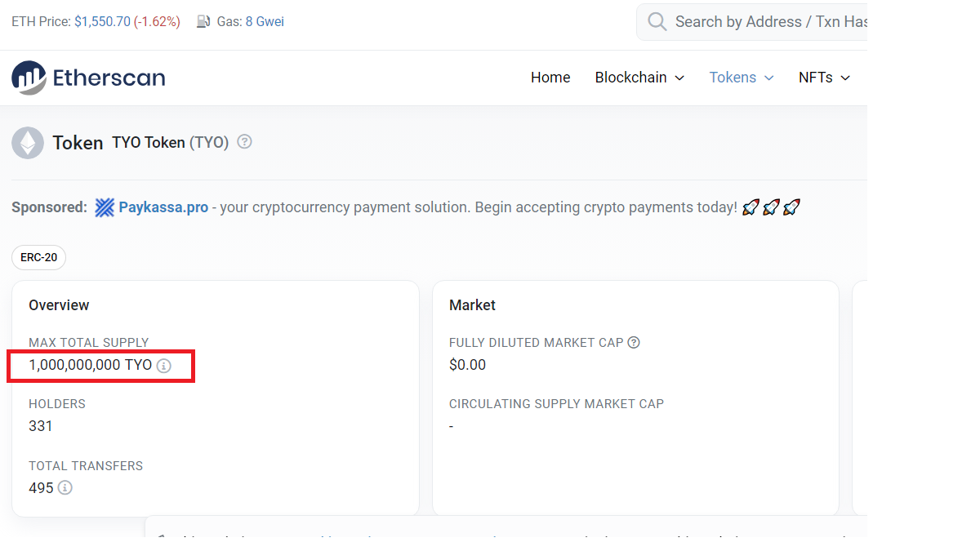Open the Tokens dropdown menu
This screenshot has width=980, height=551.
[x=742, y=78]
